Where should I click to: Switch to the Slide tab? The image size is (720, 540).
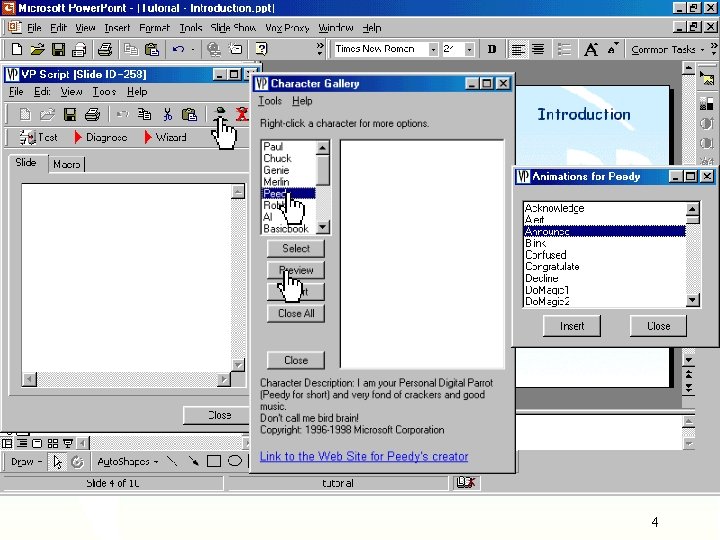26,163
